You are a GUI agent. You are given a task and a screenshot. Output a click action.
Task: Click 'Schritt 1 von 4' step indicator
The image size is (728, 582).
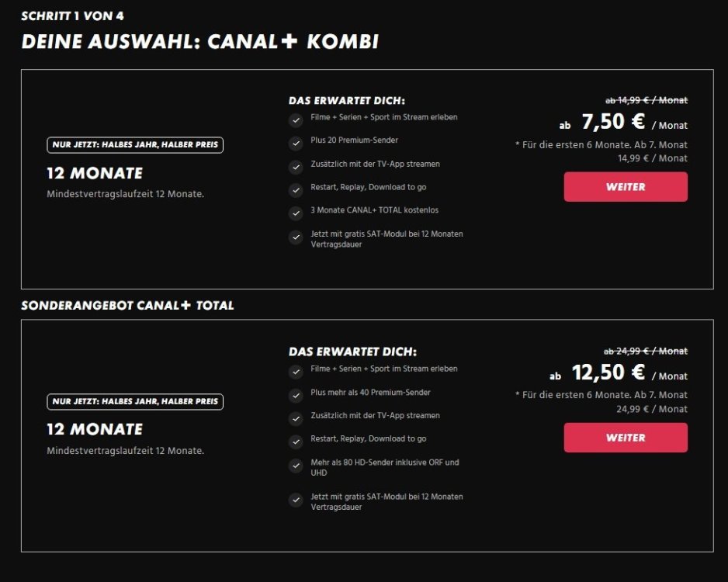click(x=72, y=16)
